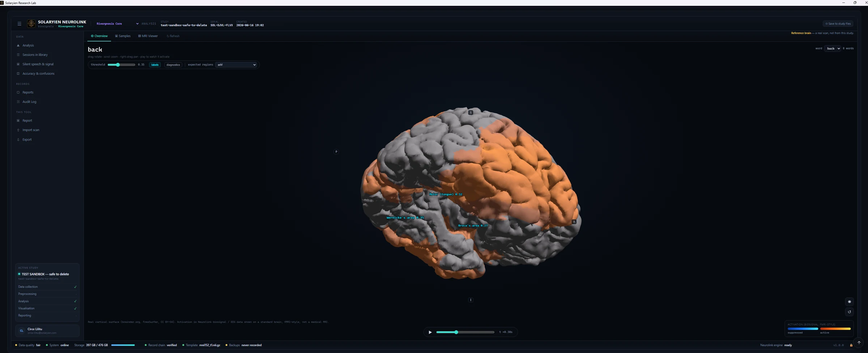Click the Refresh button
The height and width of the screenshot is (353, 868).
(173, 36)
